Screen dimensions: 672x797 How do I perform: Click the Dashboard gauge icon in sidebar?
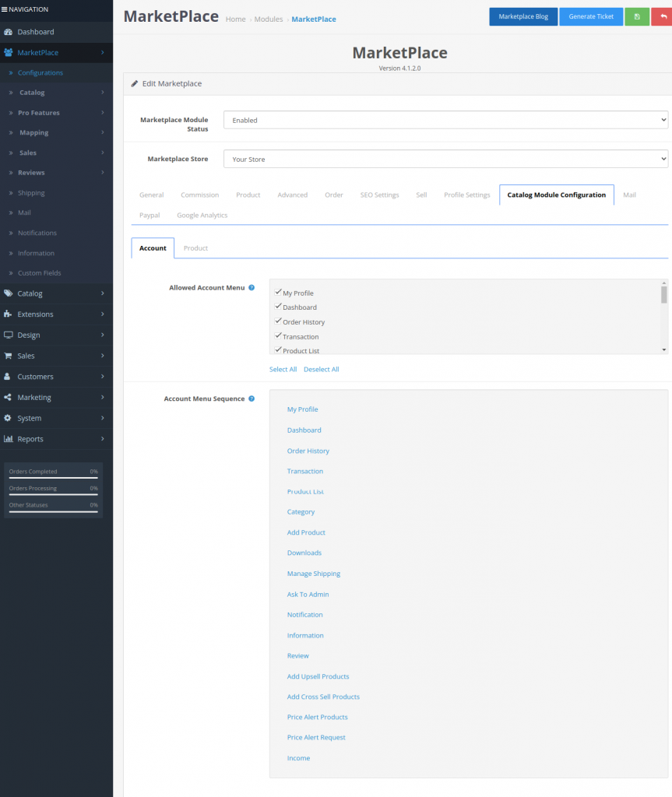(8, 31)
